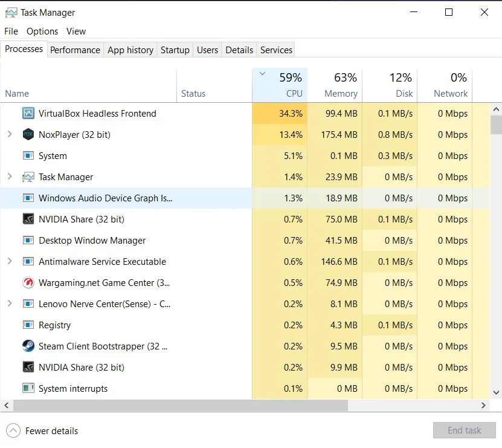Click the Registry process icon
This screenshot has height=448, width=502.
(28, 325)
